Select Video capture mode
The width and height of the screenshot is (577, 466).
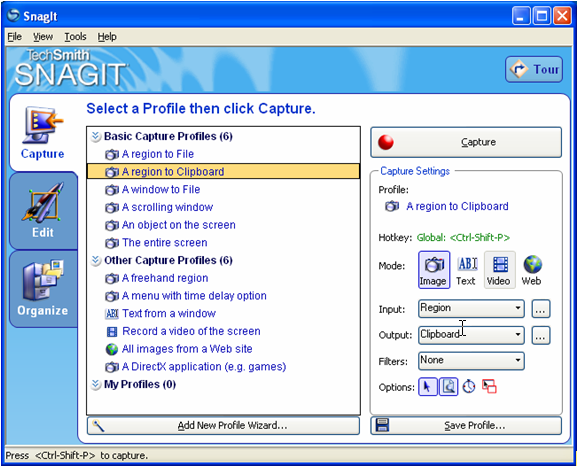coord(499,270)
